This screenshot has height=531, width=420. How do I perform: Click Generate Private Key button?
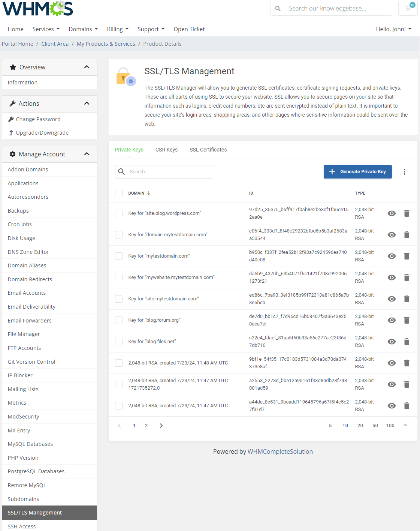pyautogui.click(x=358, y=172)
